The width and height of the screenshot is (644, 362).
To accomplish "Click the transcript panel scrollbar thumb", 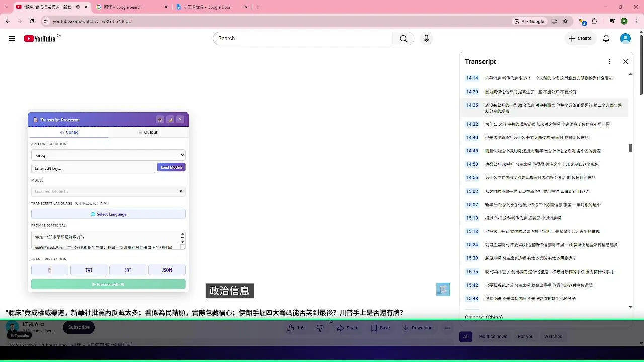I will (630, 148).
